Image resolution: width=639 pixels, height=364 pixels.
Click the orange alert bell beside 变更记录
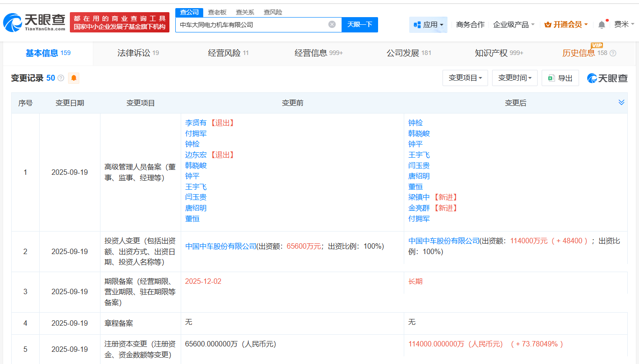pos(73,78)
